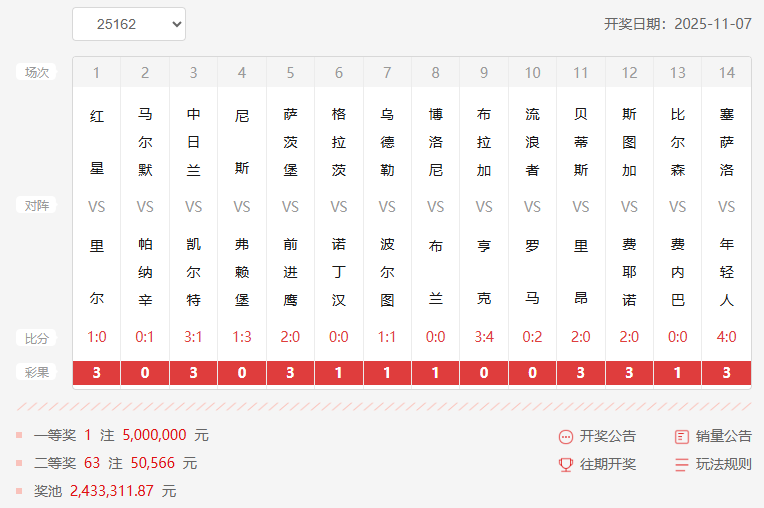The image size is (764, 508).
Task: Open the 开奖公告 link
Action: [608, 436]
